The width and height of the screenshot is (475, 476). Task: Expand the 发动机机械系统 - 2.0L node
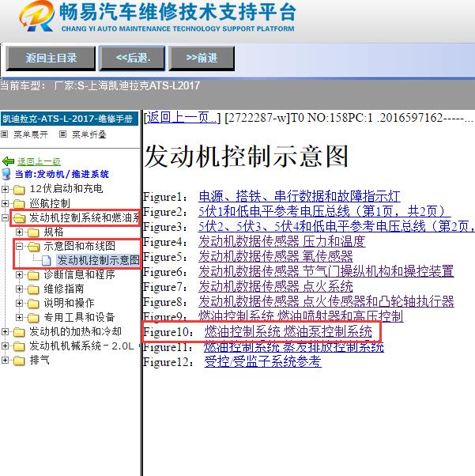click(x=5, y=346)
